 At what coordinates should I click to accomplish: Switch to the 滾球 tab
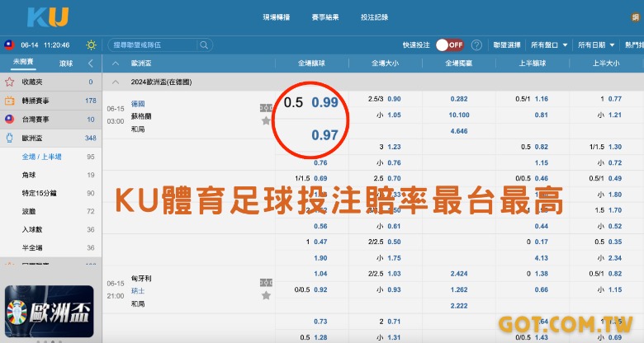tap(66, 63)
